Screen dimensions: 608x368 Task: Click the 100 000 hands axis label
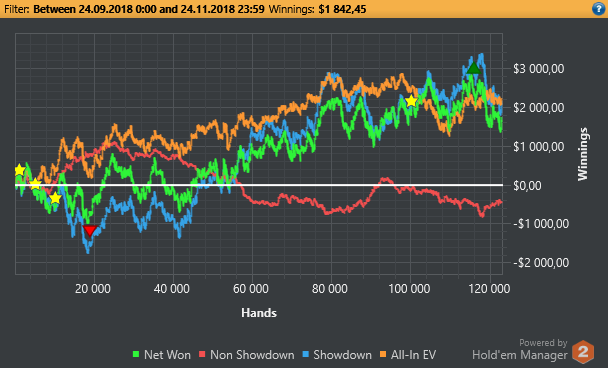pos(409,289)
